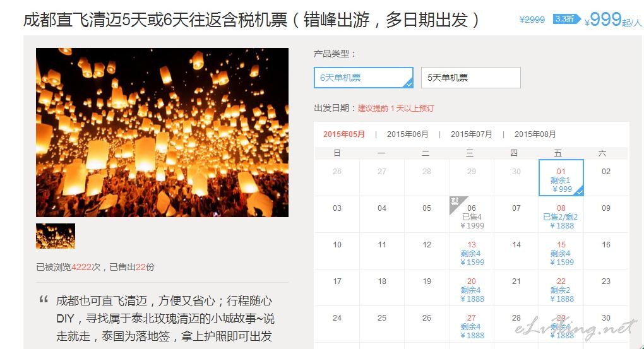Click the ¥999 starting price
Viewport: 644px width, 349px height.
[x=602, y=20]
